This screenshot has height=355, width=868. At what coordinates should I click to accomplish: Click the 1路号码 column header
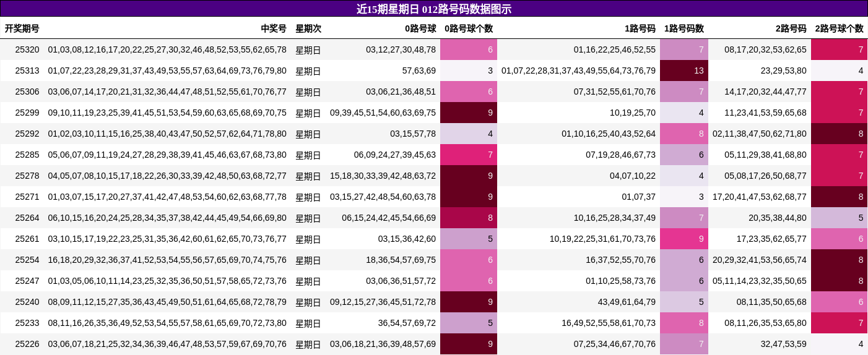tap(640, 28)
